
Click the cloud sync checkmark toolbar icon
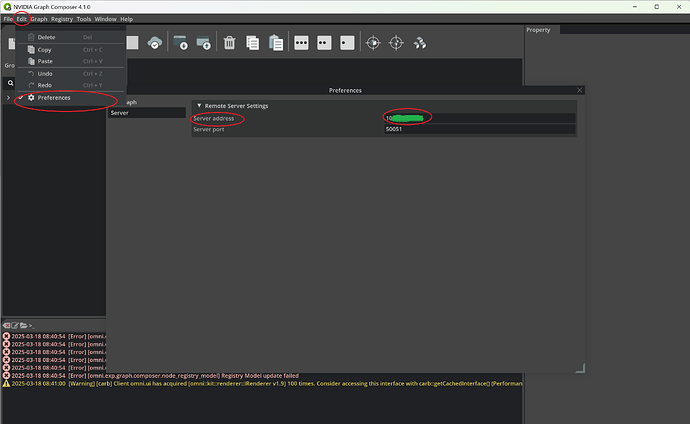pos(154,43)
